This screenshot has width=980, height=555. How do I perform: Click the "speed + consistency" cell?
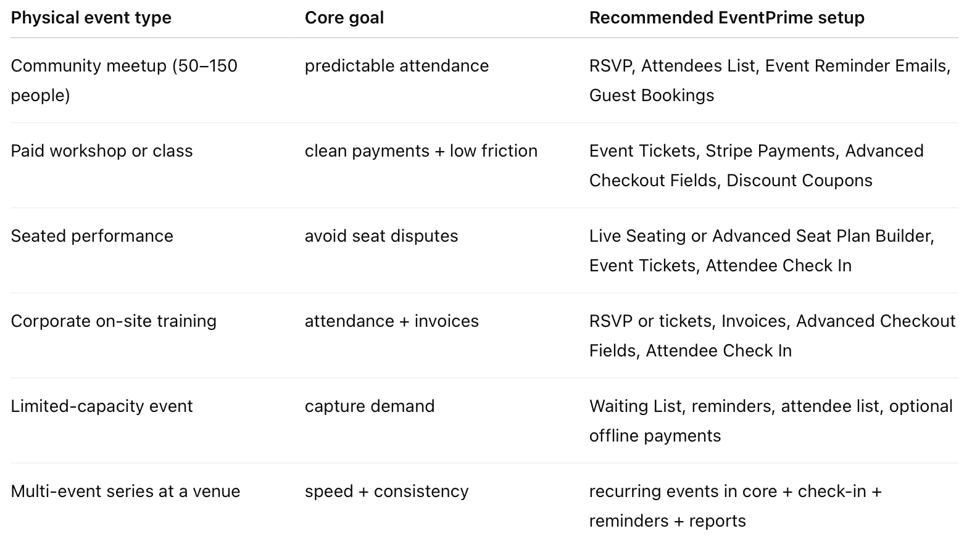(x=386, y=491)
